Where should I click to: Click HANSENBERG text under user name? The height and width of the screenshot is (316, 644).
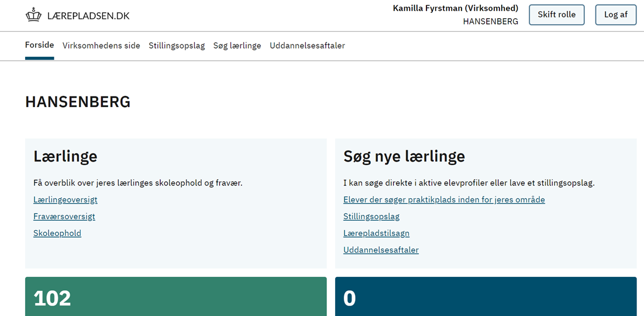point(490,22)
